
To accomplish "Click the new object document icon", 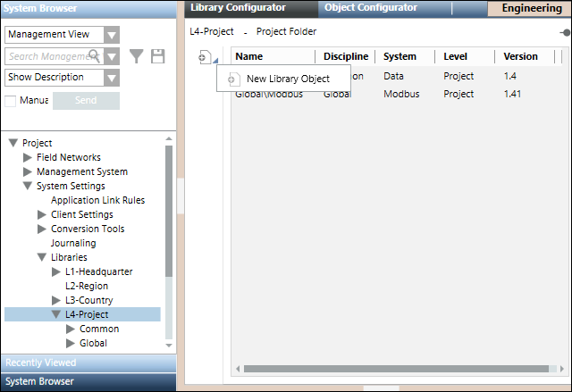I will tap(204, 57).
